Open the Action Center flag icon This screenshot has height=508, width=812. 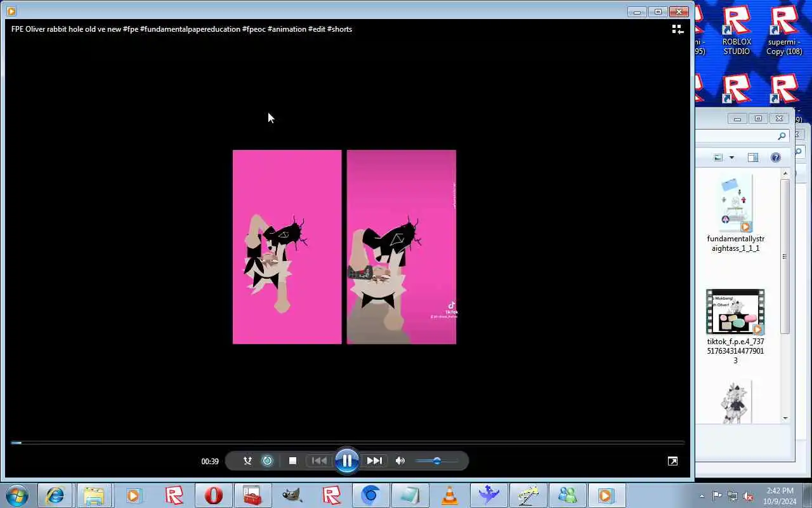(x=717, y=496)
